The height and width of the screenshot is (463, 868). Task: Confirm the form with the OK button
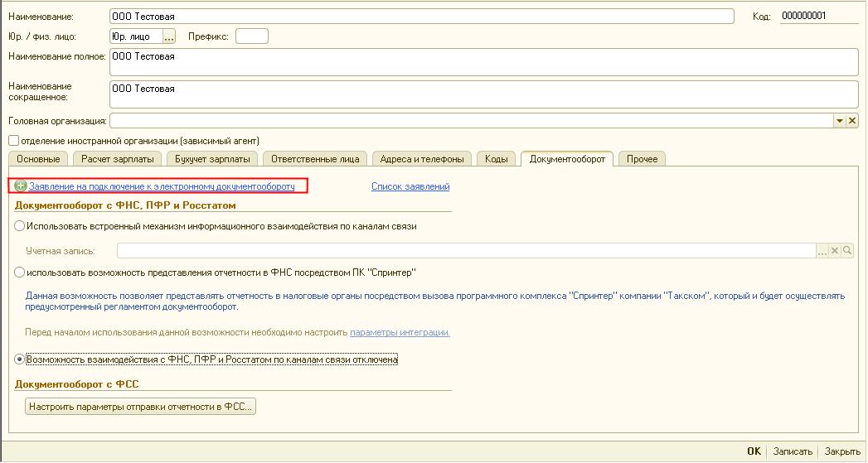[x=754, y=451]
